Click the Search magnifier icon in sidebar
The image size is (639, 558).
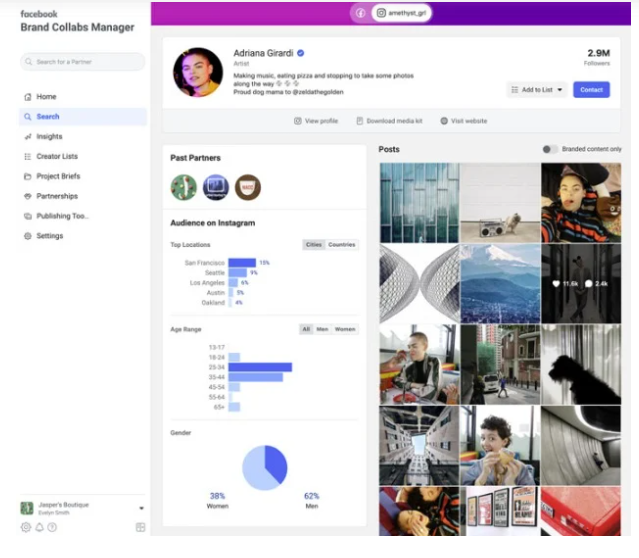pos(28,117)
